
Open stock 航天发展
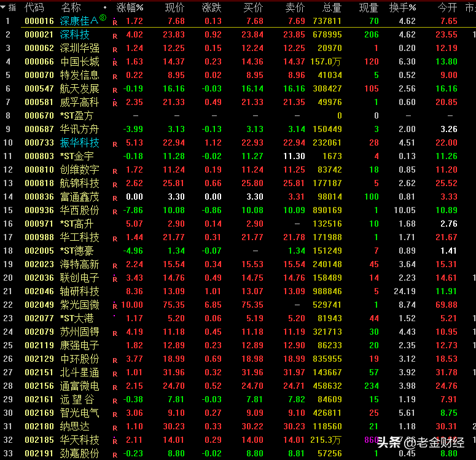tap(79, 88)
